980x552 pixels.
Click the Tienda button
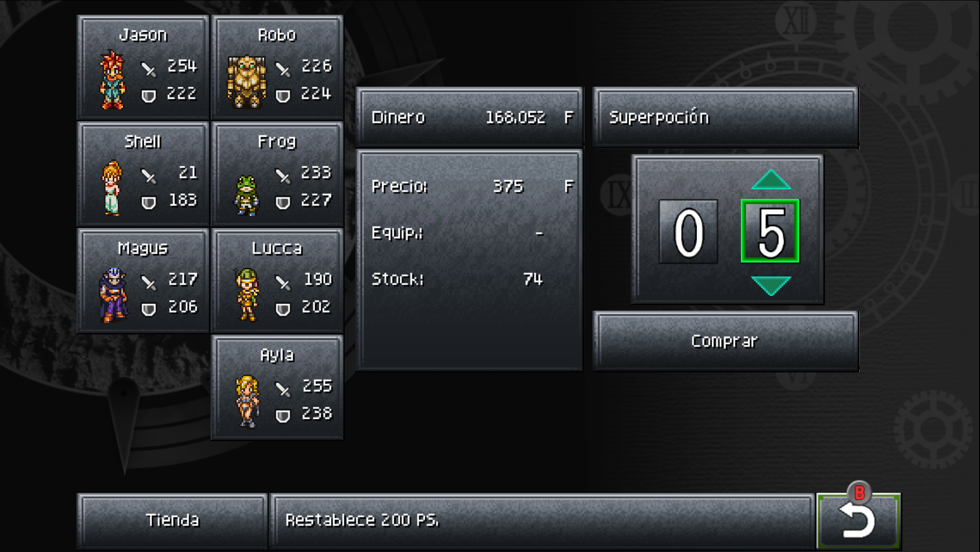pyautogui.click(x=172, y=520)
